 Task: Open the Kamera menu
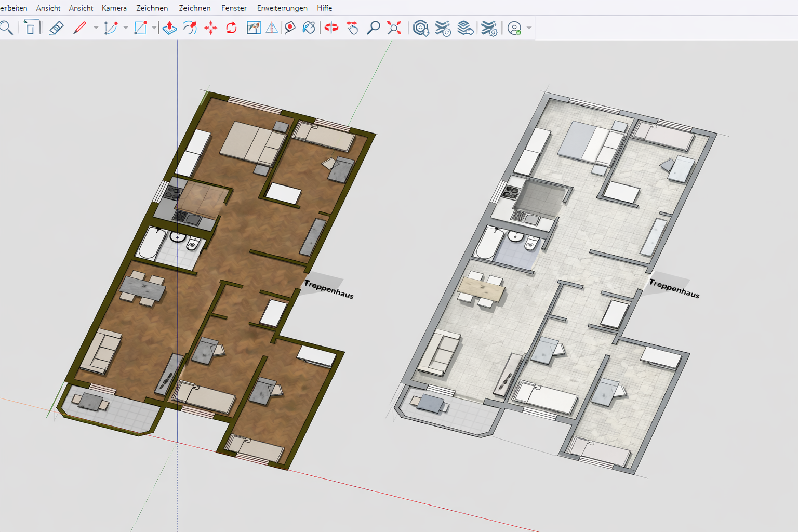click(114, 8)
